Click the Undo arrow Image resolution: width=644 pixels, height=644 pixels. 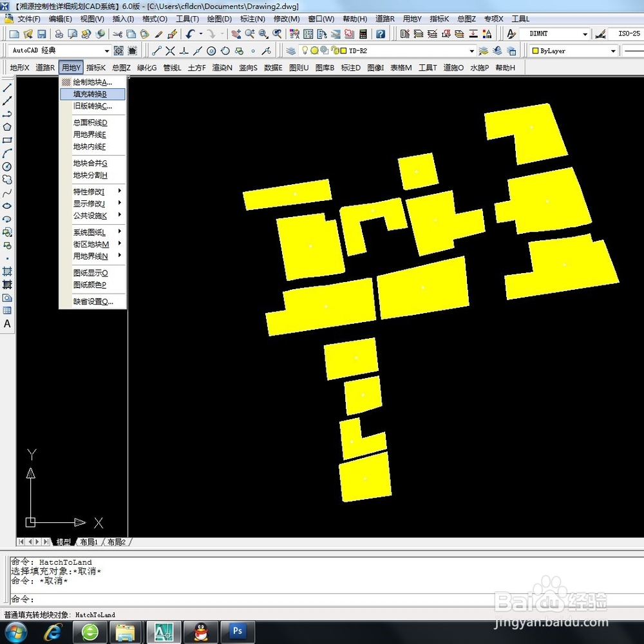pos(190,34)
